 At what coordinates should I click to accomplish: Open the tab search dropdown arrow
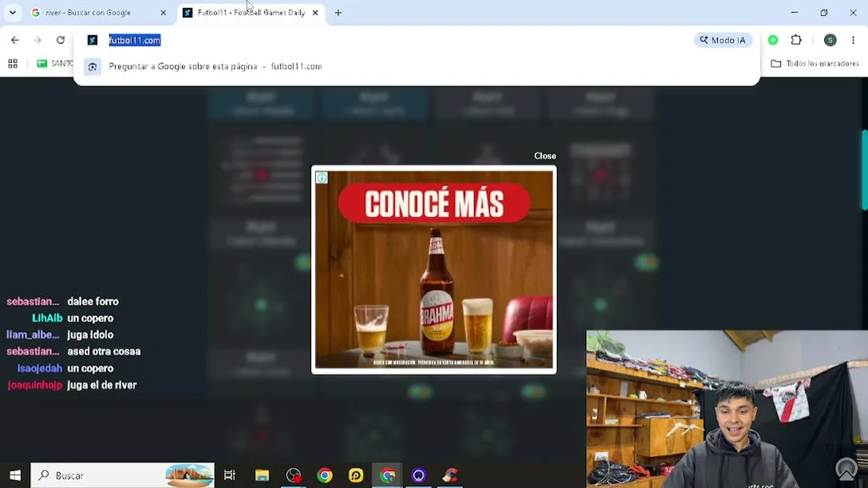pos(12,12)
